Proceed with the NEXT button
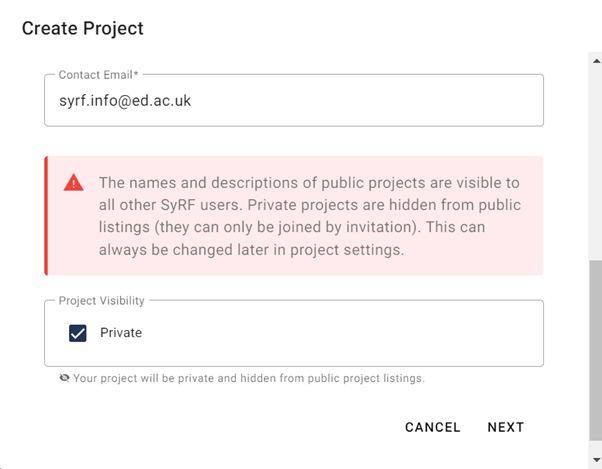This screenshot has height=469, width=602. pos(505,427)
